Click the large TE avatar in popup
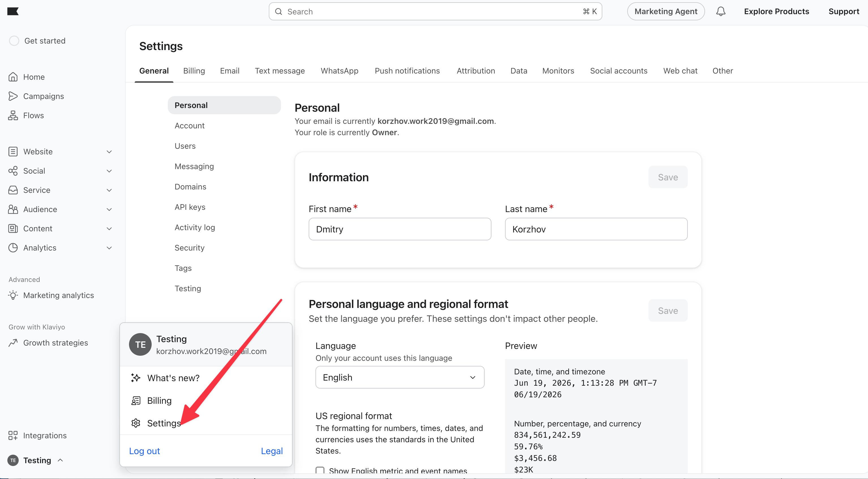The height and width of the screenshot is (479, 868). pyautogui.click(x=140, y=344)
